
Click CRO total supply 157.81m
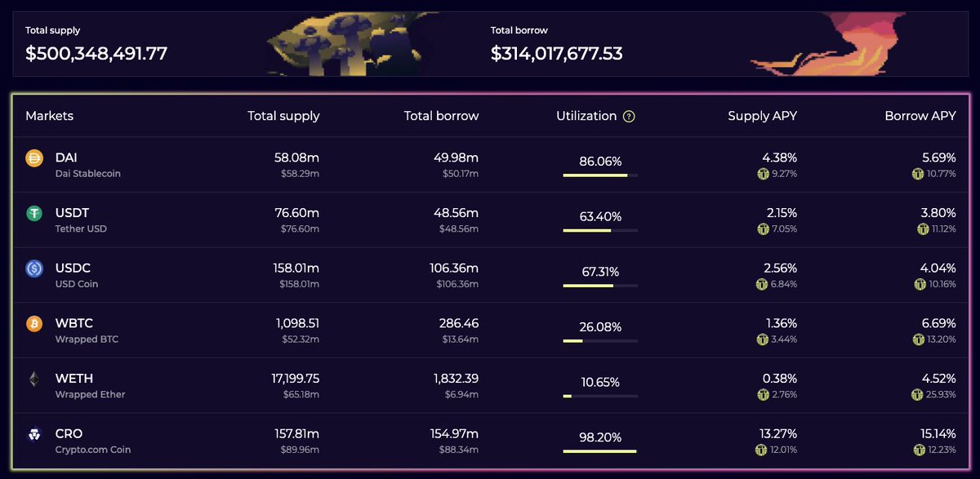coord(296,433)
